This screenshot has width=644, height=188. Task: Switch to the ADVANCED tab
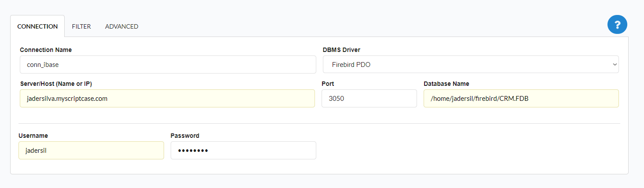122,26
